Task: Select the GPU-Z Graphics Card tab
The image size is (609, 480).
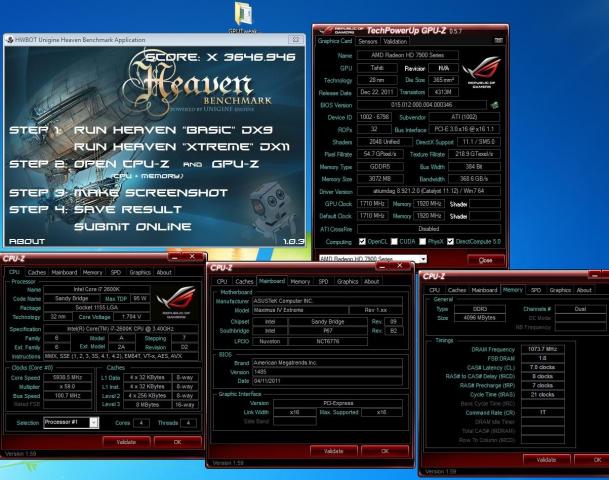Action: [334, 41]
